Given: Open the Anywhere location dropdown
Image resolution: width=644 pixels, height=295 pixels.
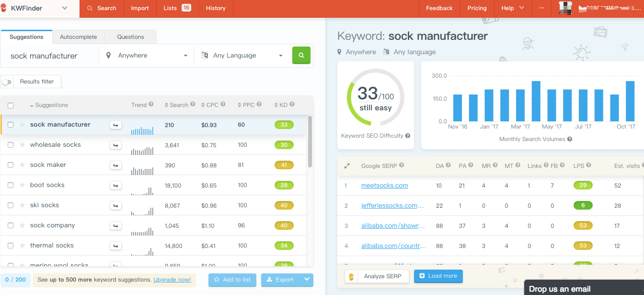Looking at the screenshot, I should tap(146, 56).
